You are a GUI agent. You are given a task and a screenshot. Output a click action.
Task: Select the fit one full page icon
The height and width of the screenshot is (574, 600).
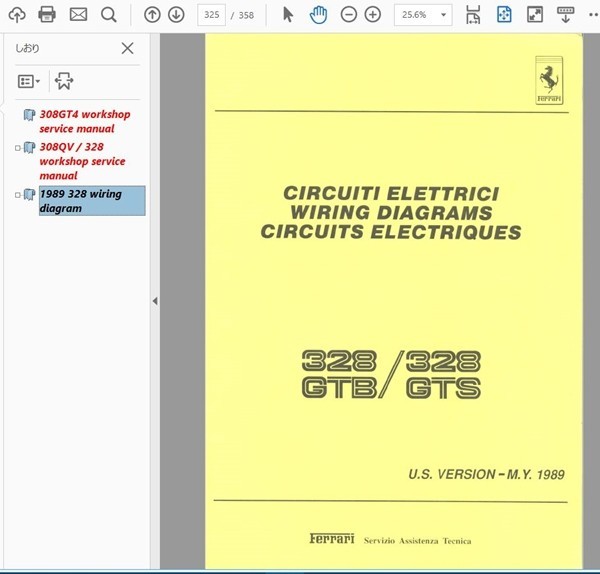coord(504,15)
